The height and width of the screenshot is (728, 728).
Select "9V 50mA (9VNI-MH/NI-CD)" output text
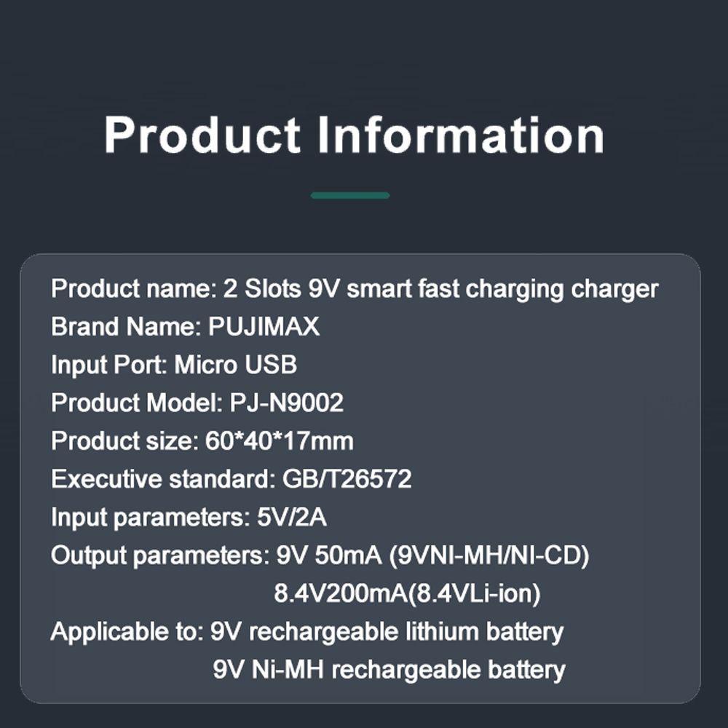[433, 555]
